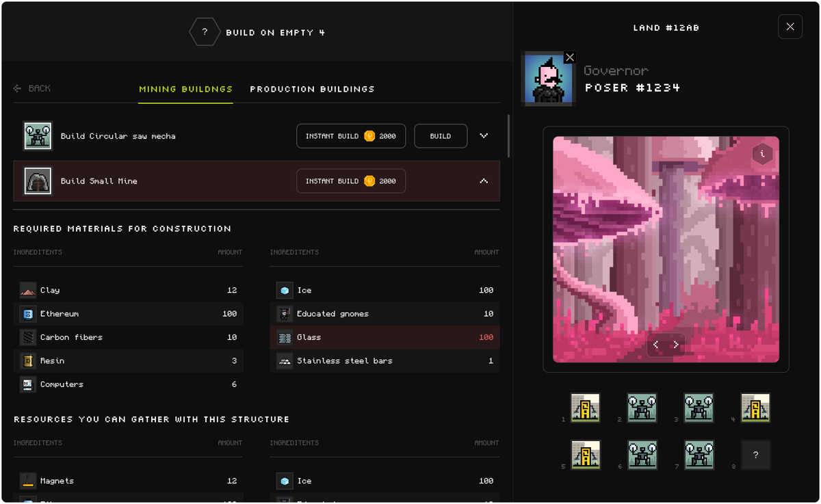This screenshot has width=821, height=504.
Task: Select the Ethereum amount 100
Action: click(229, 314)
